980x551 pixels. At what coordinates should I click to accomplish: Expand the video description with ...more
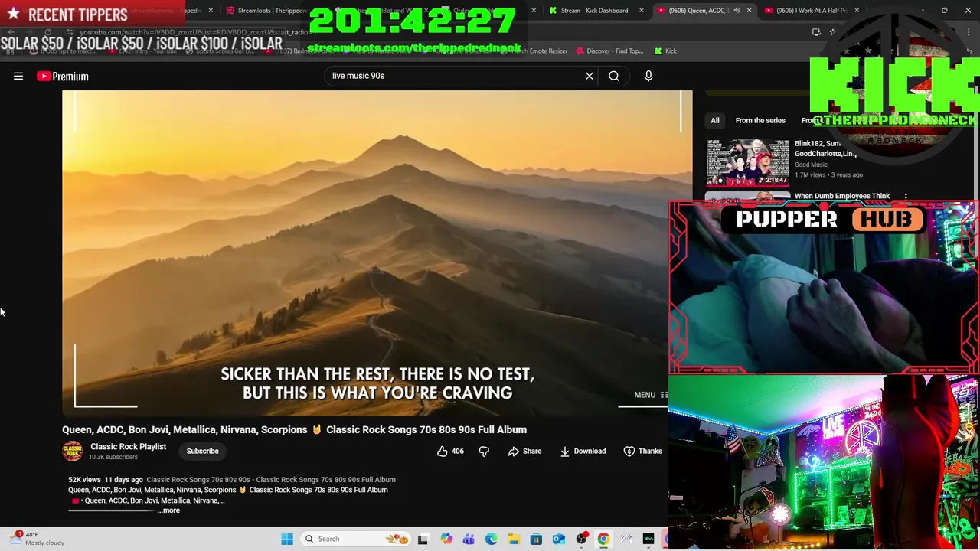[x=169, y=510]
